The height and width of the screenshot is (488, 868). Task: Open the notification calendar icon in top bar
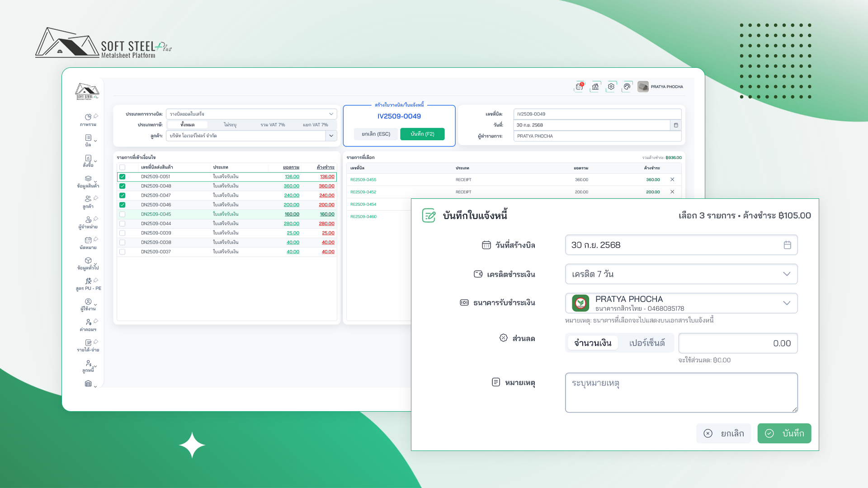point(579,87)
